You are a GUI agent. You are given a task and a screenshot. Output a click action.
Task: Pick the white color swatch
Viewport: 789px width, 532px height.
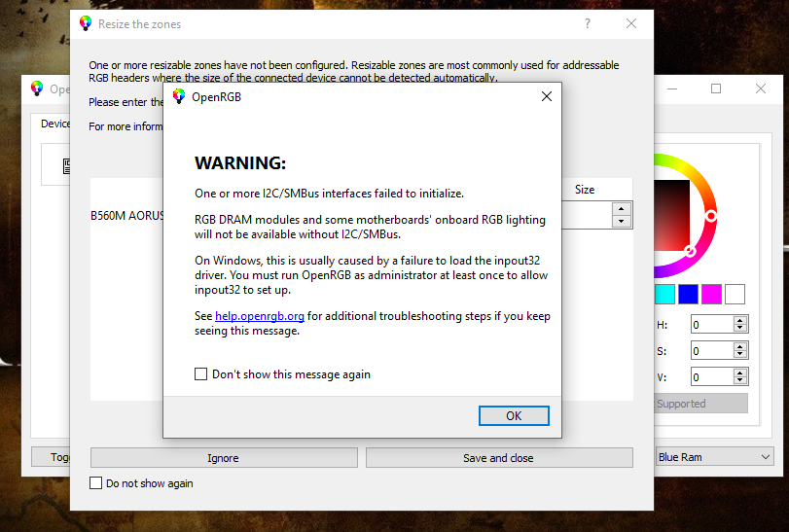click(x=735, y=294)
